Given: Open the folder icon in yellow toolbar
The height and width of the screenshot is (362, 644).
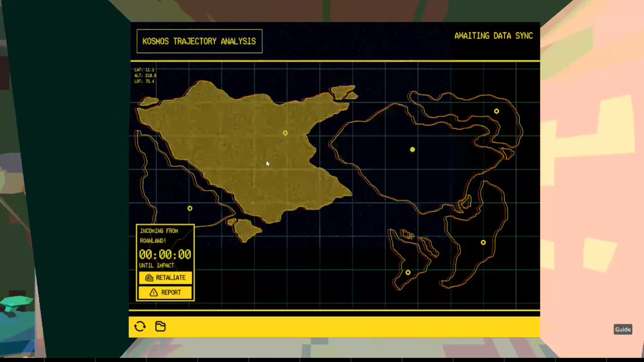Looking at the screenshot, I should [x=160, y=326].
